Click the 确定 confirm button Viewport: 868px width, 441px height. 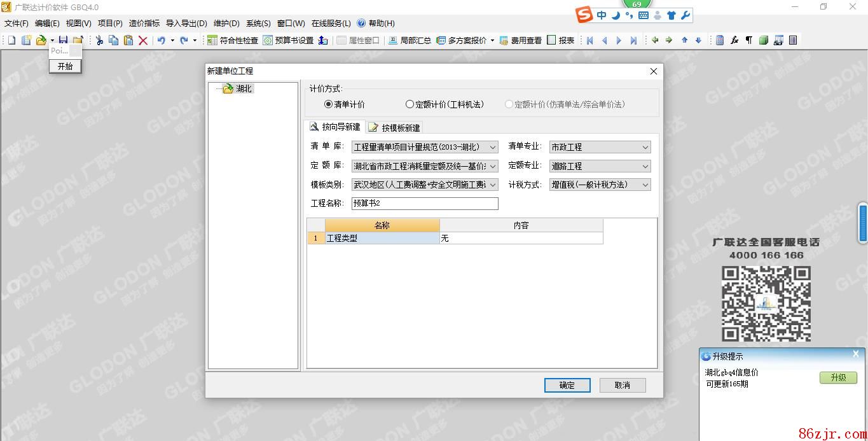[x=567, y=385]
